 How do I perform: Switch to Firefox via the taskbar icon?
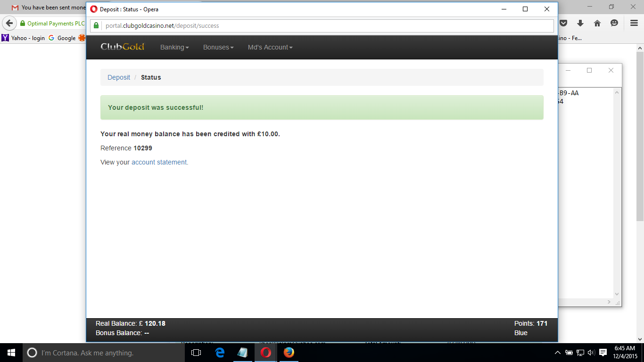coord(289,353)
